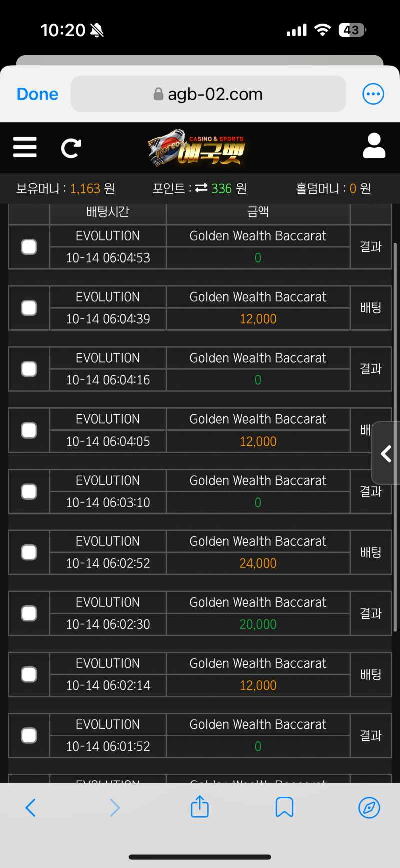Tick the checkbox for 06:01:52 row
The image size is (400, 868).
29,735
